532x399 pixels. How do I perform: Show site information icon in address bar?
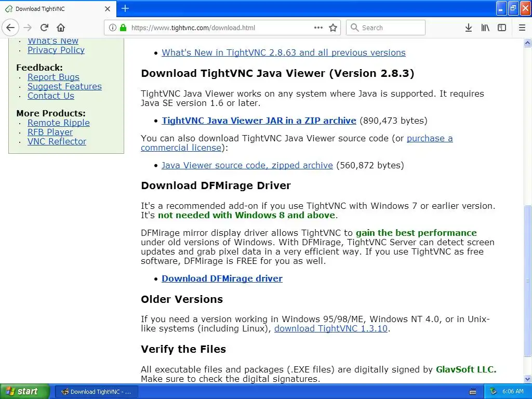pos(113,28)
